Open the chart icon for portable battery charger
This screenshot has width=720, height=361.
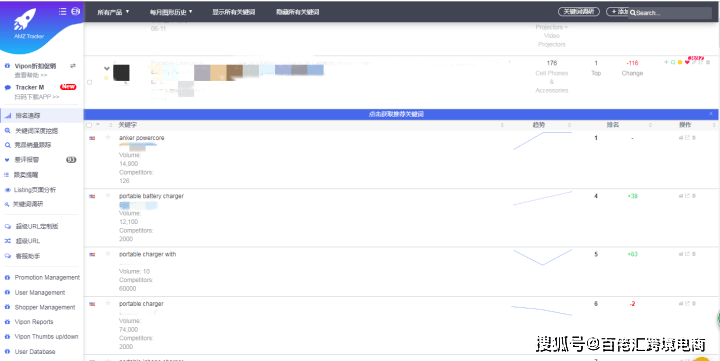point(681,196)
